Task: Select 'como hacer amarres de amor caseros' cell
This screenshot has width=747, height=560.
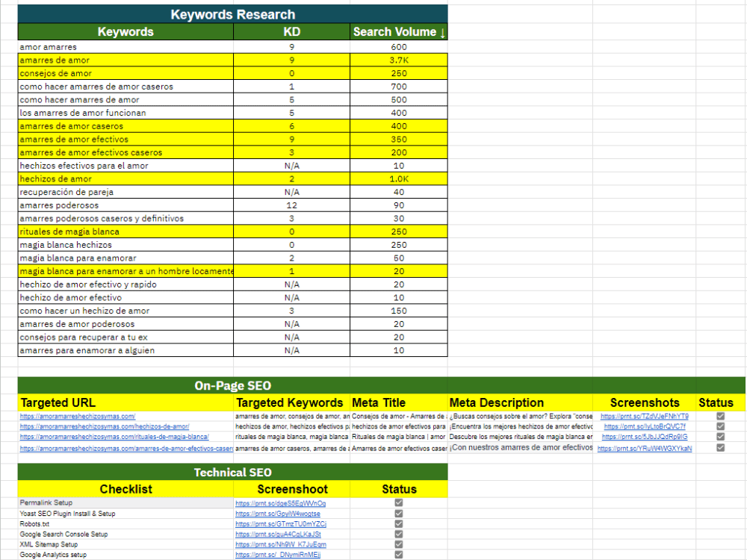Action: point(125,86)
